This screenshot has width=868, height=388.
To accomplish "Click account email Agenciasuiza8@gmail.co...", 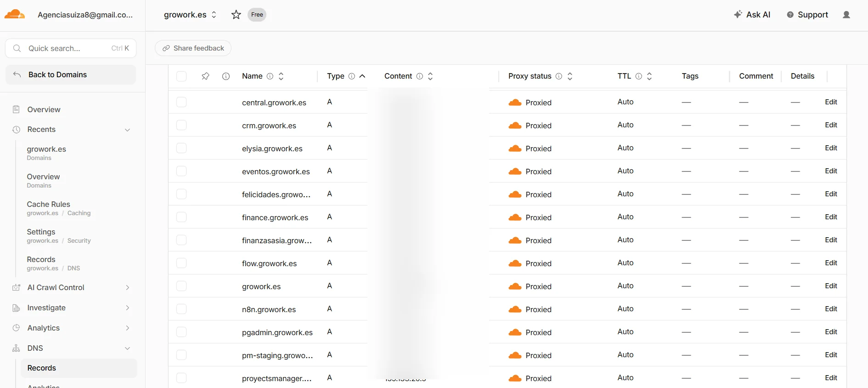I will coord(85,15).
